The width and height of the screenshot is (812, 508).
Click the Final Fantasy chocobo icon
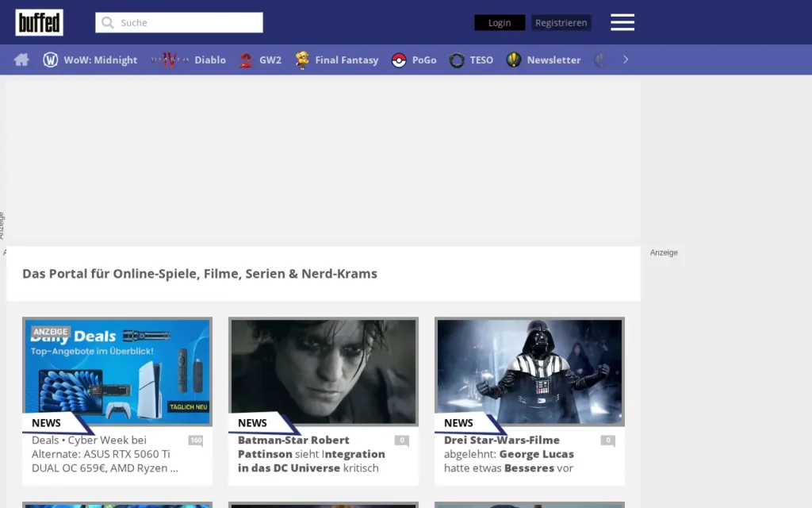tap(302, 60)
